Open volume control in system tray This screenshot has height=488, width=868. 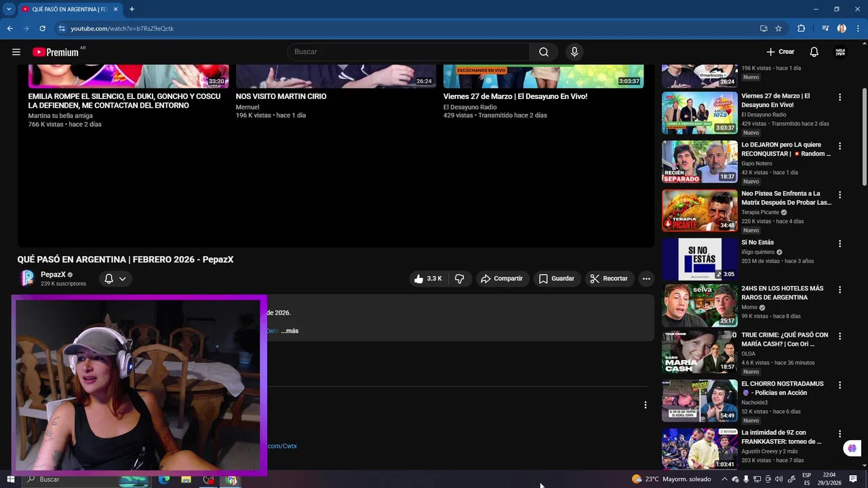click(778, 479)
